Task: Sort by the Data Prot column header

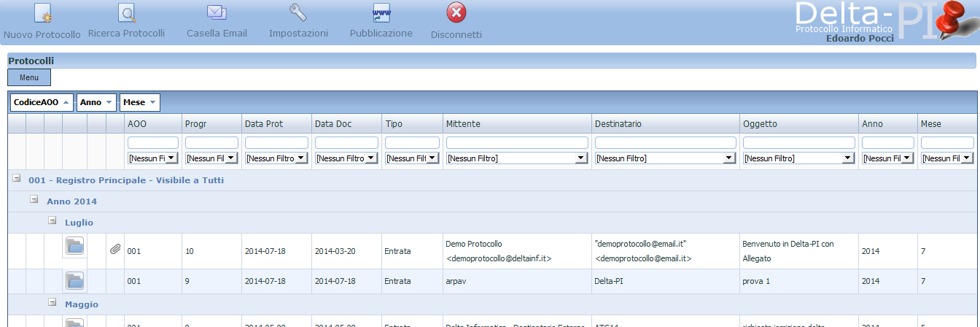Action: pyautogui.click(x=276, y=124)
